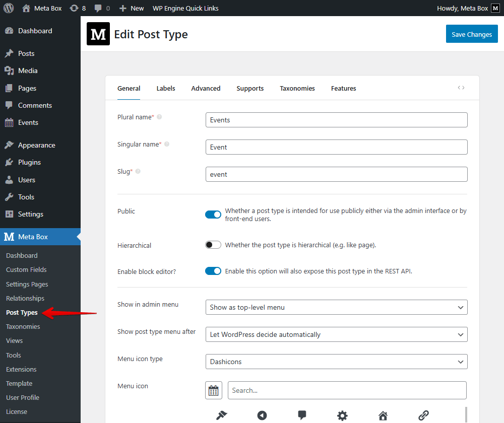The image size is (504, 423).
Task: Open the Meta Box site home icon
Action: click(26, 8)
